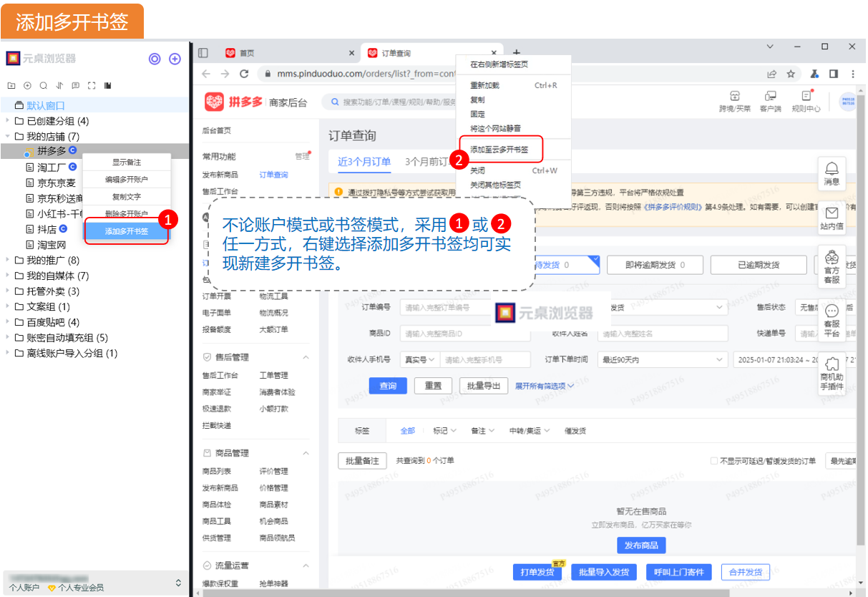Click the browser forward arrow
This screenshot has width=868, height=597.
tap(225, 74)
